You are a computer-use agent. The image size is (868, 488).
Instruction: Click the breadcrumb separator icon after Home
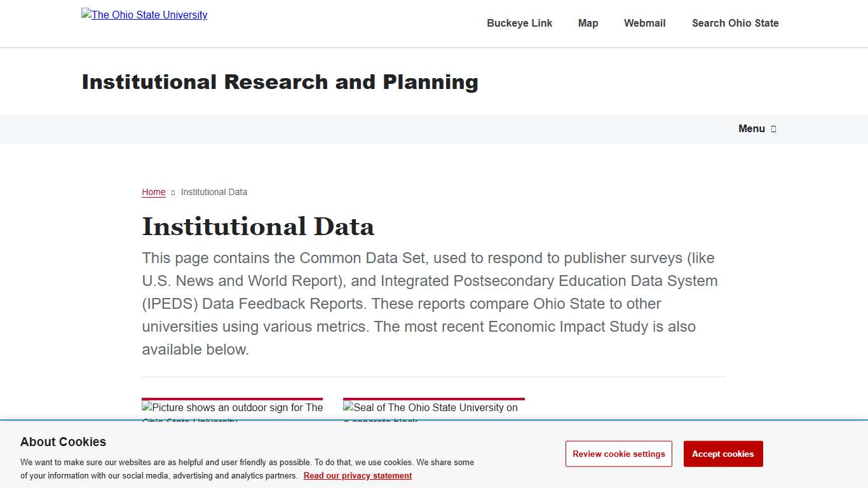tap(172, 192)
